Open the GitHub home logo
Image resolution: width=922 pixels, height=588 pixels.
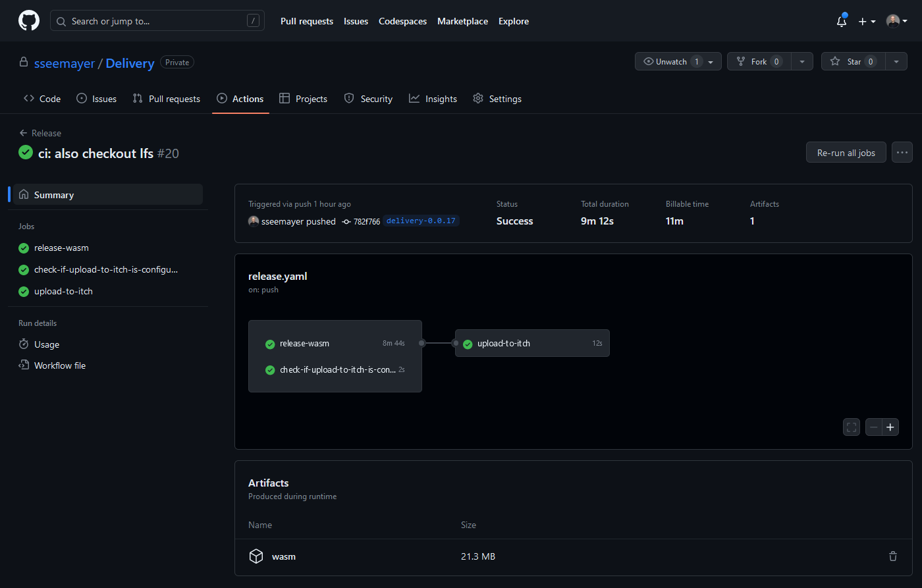(28, 21)
